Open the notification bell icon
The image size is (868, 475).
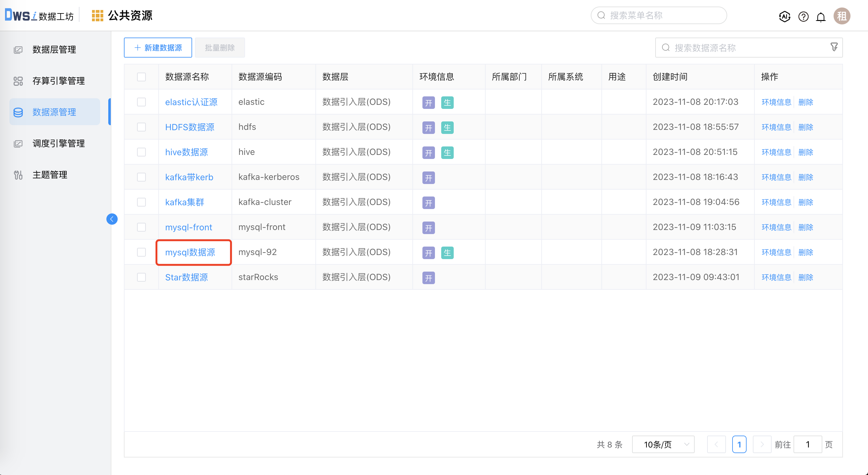821,16
